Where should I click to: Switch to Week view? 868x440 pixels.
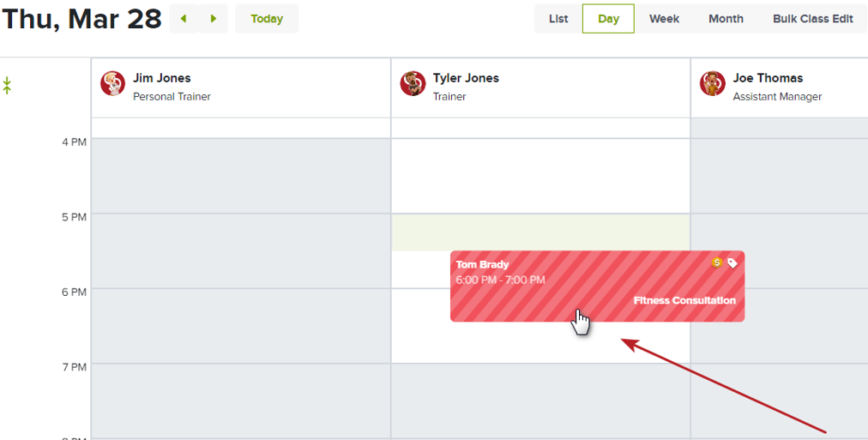tap(664, 19)
